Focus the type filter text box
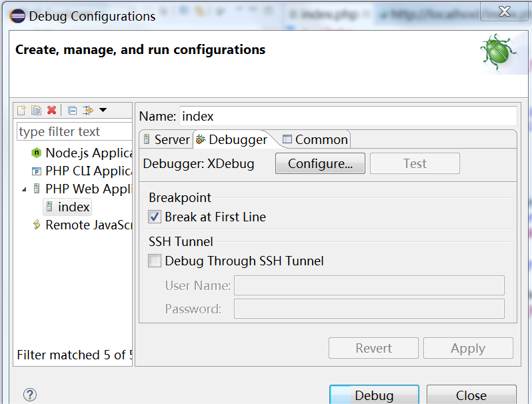 pyautogui.click(x=74, y=131)
